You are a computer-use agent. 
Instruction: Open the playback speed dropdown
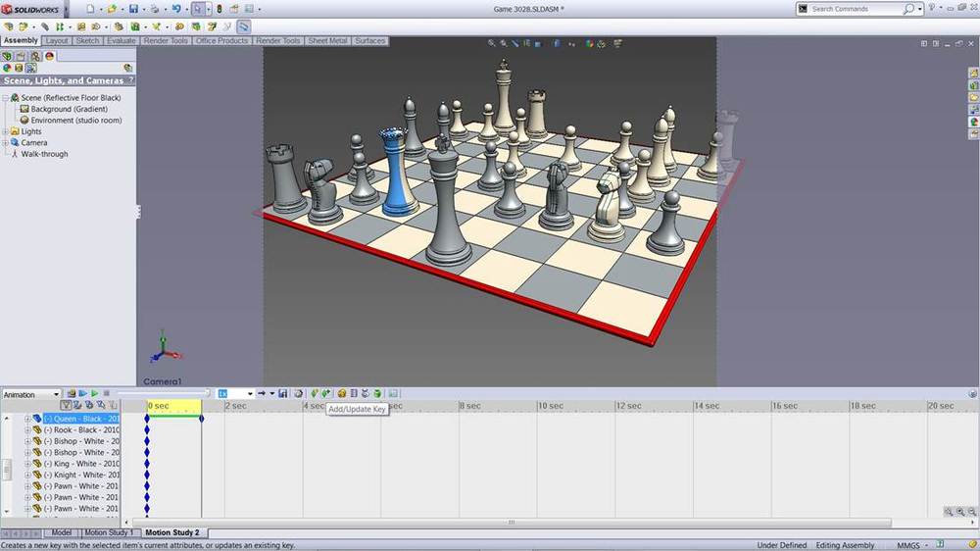pyautogui.click(x=250, y=393)
